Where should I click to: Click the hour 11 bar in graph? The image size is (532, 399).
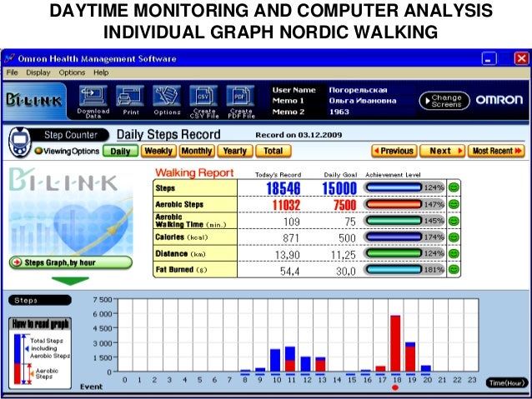click(290, 359)
